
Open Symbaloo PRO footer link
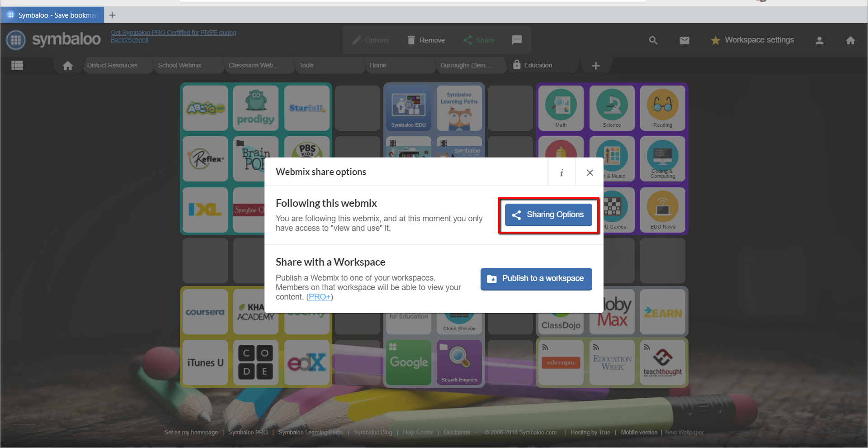[248, 433]
